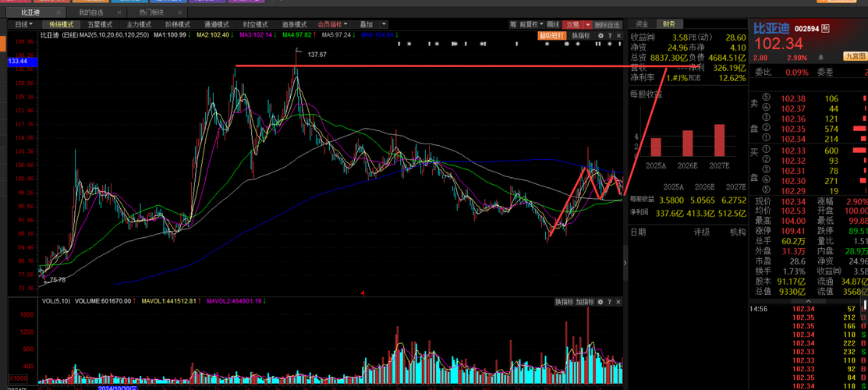Click the X1000 volume unit label
Viewport: 868px width, 390px height.
click(18, 378)
